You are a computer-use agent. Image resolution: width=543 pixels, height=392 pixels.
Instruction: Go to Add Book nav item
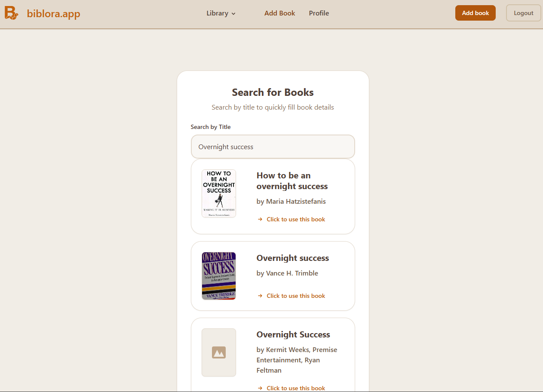point(279,13)
